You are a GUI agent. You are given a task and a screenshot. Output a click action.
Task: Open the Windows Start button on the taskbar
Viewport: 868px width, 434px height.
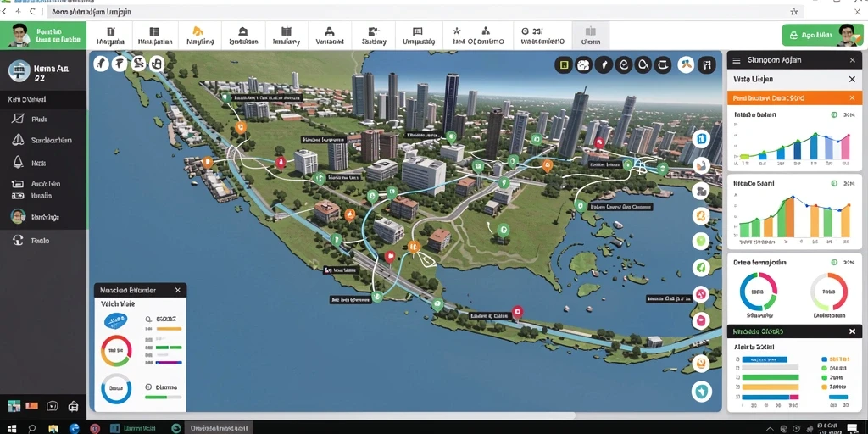click(x=10, y=428)
